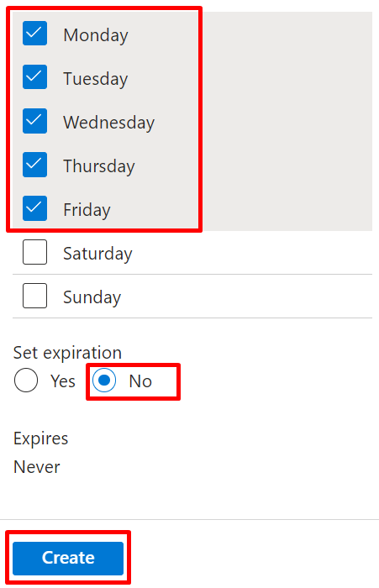Select the Yes expiration radio button
379x588 pixels.
click(x=26, y=381)
